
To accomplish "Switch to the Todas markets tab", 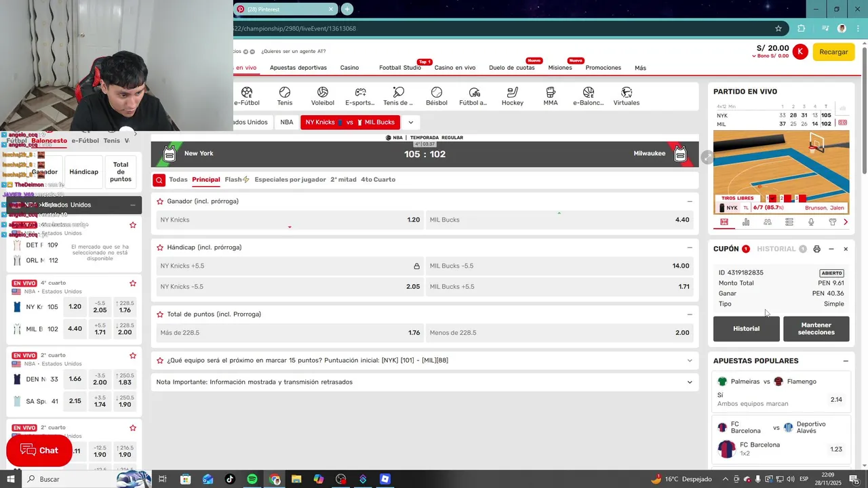I will pyautogui.click(x=178, y=180).
